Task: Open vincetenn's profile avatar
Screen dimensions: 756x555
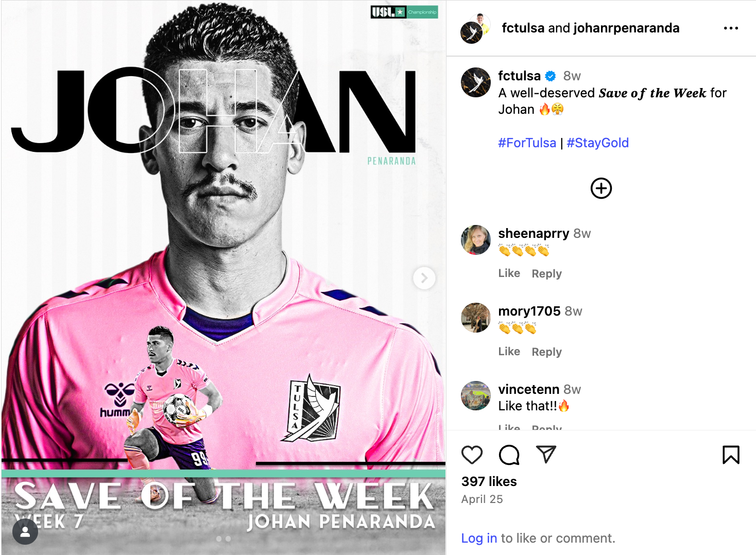Action: point(476,395)
